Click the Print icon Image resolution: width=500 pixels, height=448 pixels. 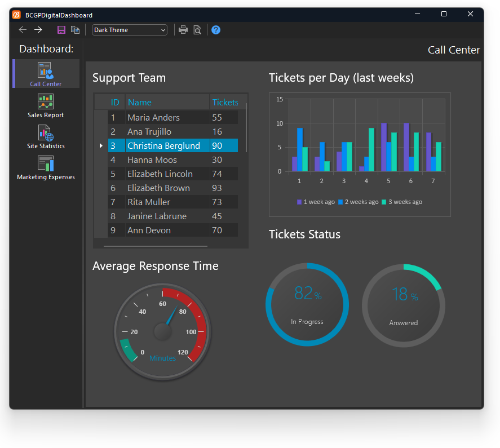(183, 30)
